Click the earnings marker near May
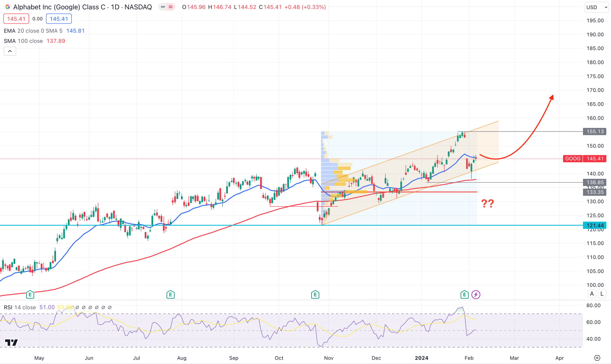This screenshot has width=611, height=364. tap(30, 295)
